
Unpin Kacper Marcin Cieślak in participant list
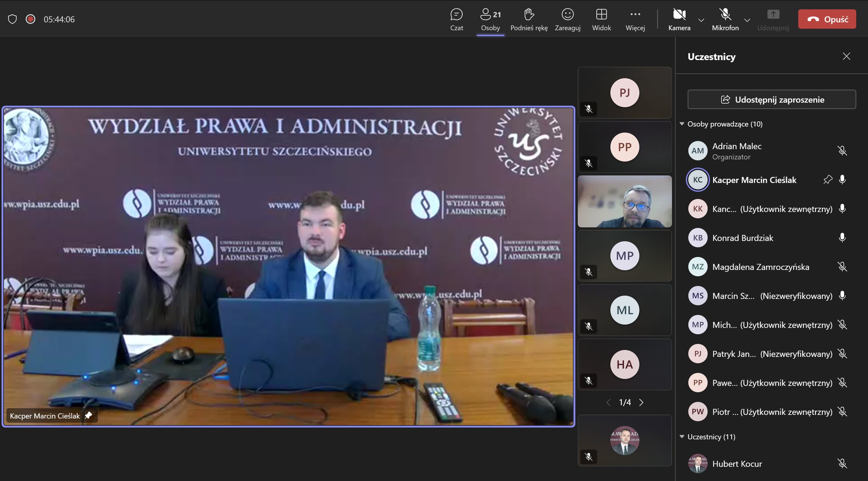(x=827, y=180)
